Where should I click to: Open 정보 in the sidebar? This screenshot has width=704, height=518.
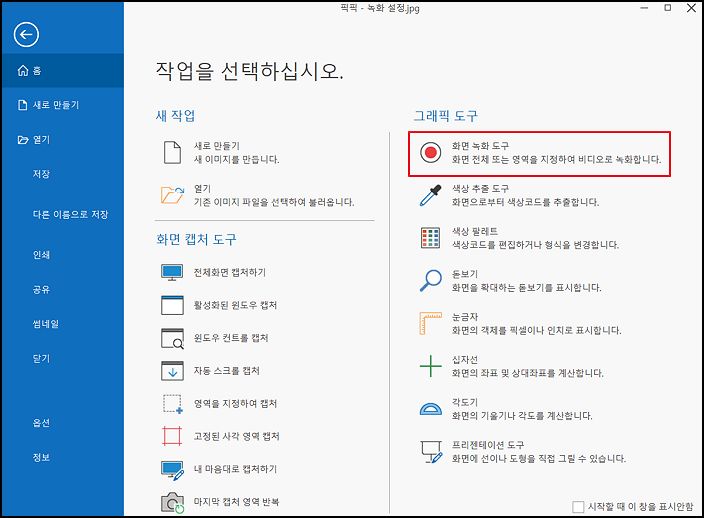pyautogui.click(x=41, y=457)
